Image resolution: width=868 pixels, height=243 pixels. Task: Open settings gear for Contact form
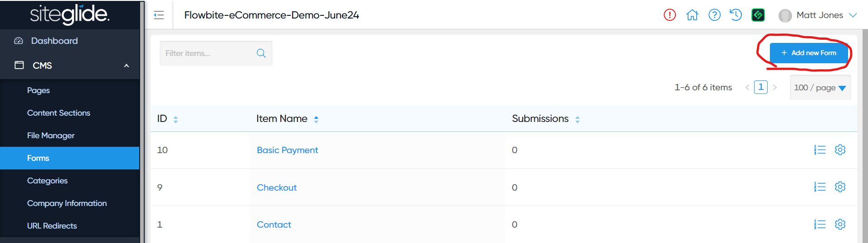pos(840,224)
